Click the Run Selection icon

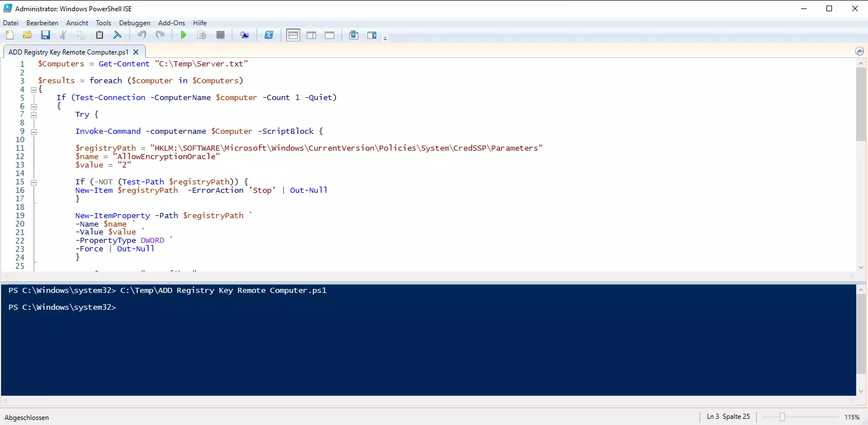202,35
